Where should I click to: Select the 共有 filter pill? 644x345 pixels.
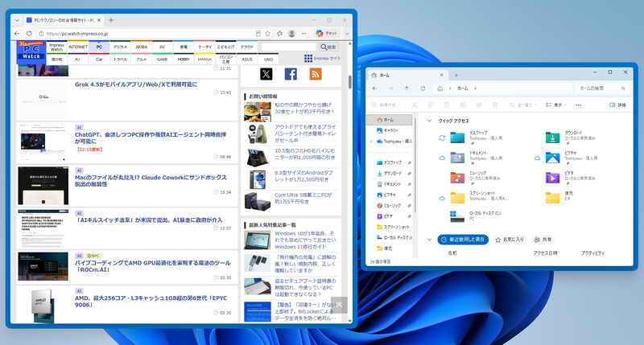click(543, 240)
